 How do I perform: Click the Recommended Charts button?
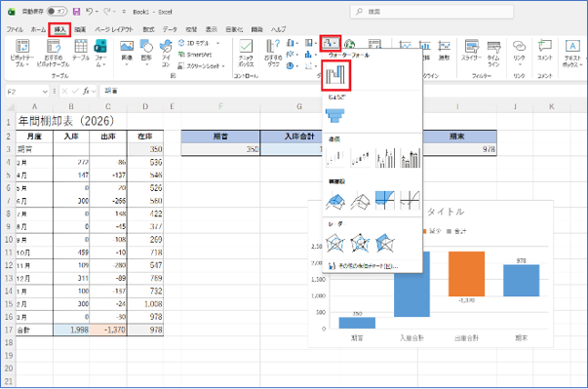(273, 54)
